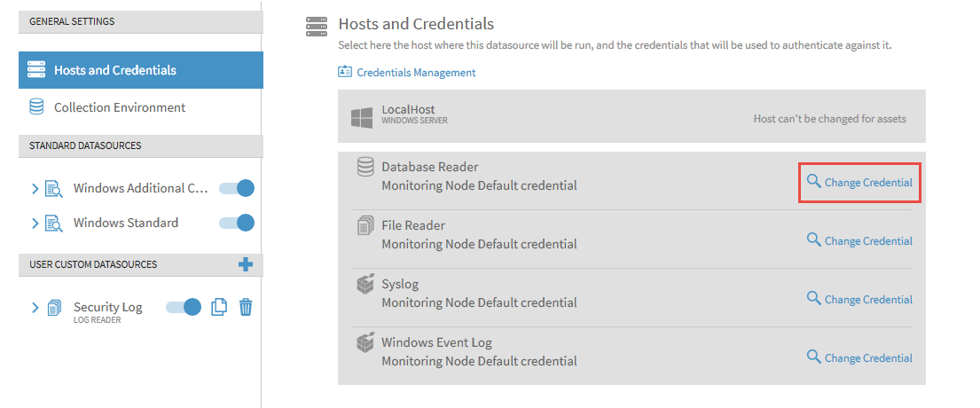Image resolution: width=980 pixels, height=408 pixels.
Task: Select the Security Log datasource label
Action: (107, 307)
